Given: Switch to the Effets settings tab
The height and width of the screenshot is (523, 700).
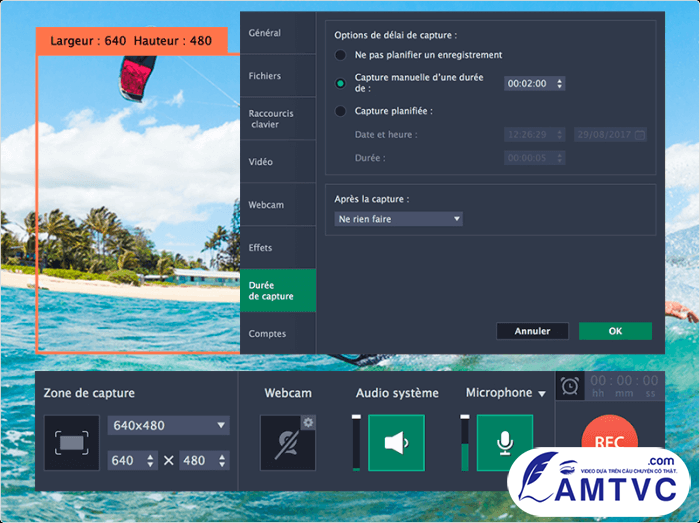Looking at the screenshot, I should [278, 248].
